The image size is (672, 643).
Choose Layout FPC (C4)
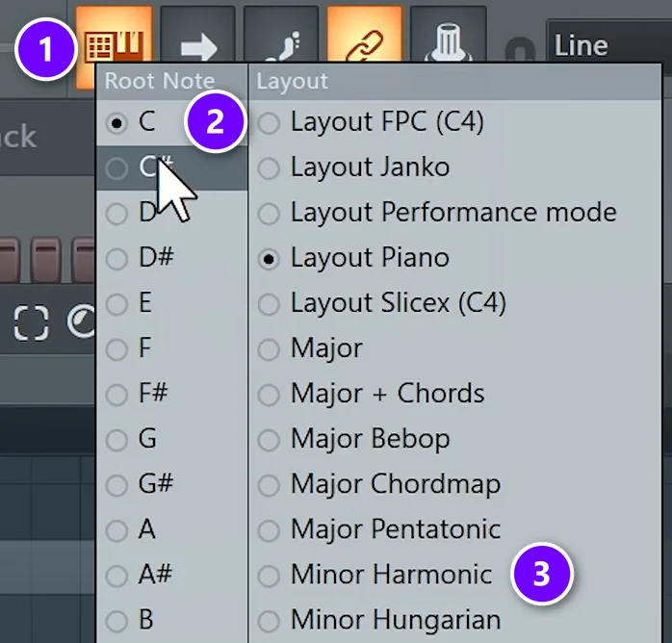pos(455,122)
